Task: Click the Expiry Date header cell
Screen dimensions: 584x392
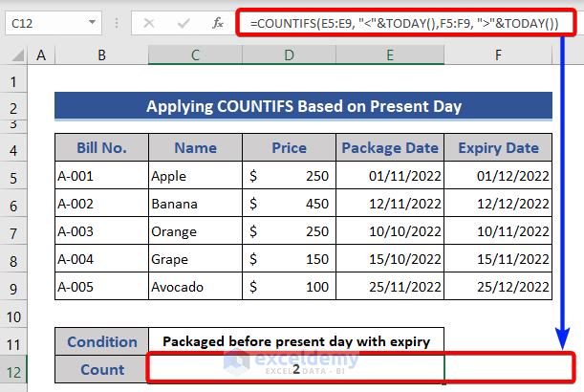Action: click(x=499, y=148)
